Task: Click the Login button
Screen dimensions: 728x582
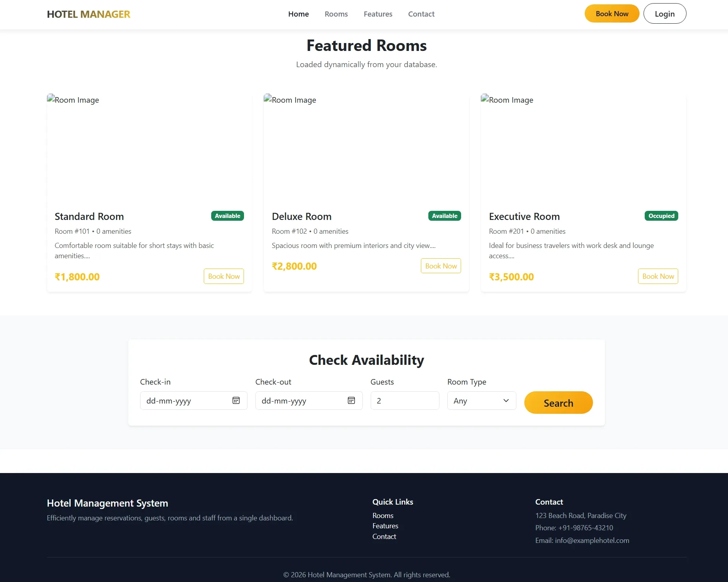Action: click(664, 13)
